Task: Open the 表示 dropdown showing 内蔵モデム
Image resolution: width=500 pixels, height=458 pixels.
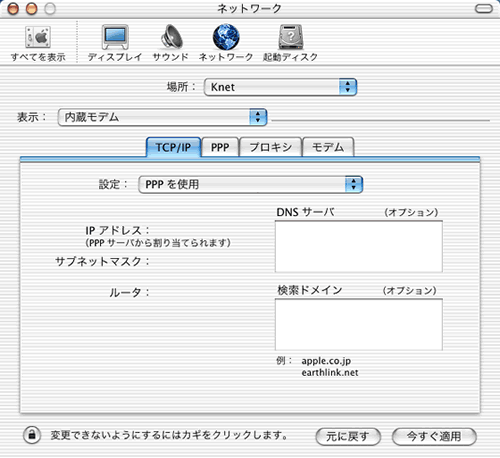Action: tap(162, 117)
